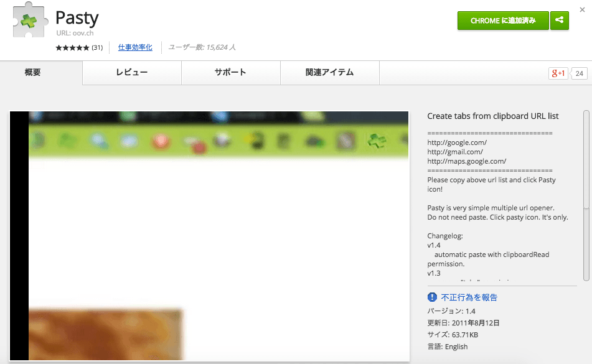The image size is (592, 364).
Task: Open the 仕事効率化 category link
Action: (135, 47)
